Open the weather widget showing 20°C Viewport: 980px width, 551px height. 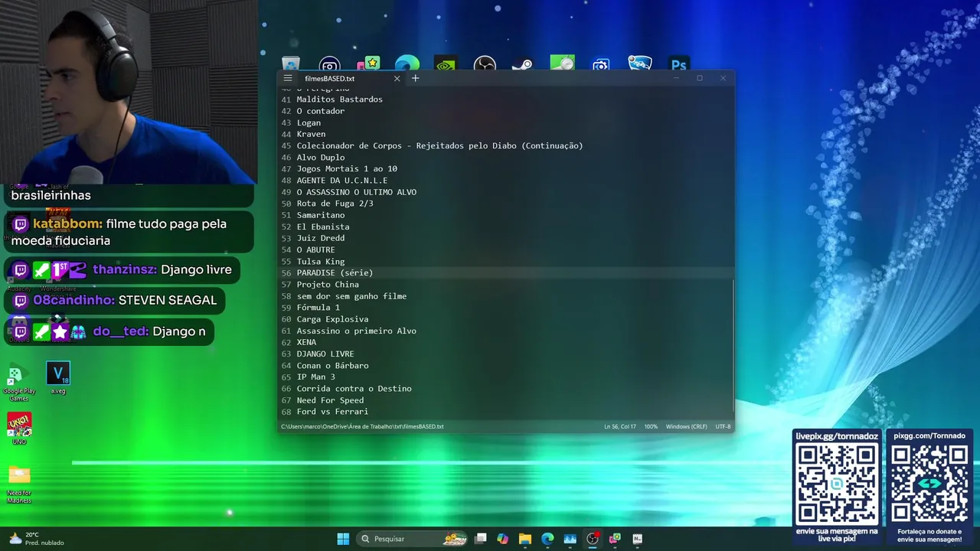[x=35, y=539]
